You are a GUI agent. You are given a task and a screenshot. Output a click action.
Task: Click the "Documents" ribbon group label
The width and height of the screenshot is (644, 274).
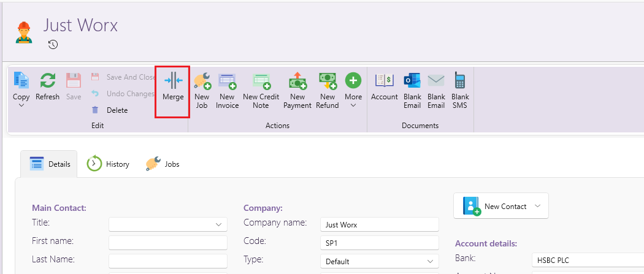(420, 126)
